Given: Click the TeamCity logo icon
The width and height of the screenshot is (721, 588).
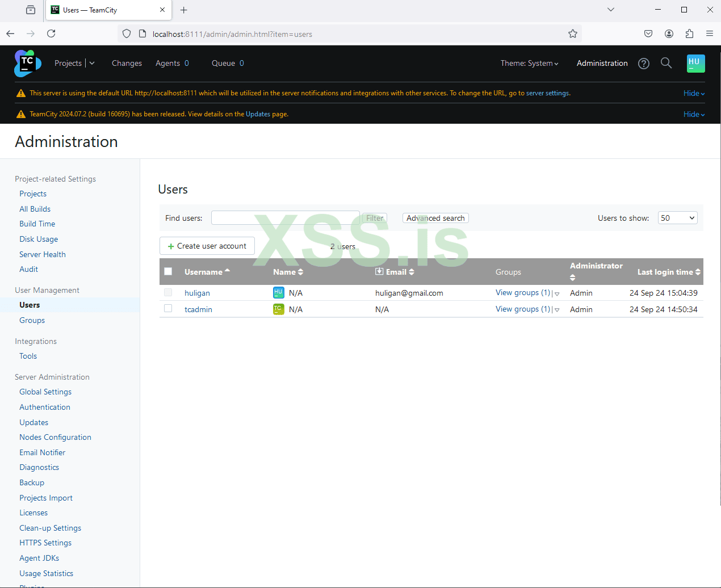Looking at the screenshot, I should pos(28,63).
